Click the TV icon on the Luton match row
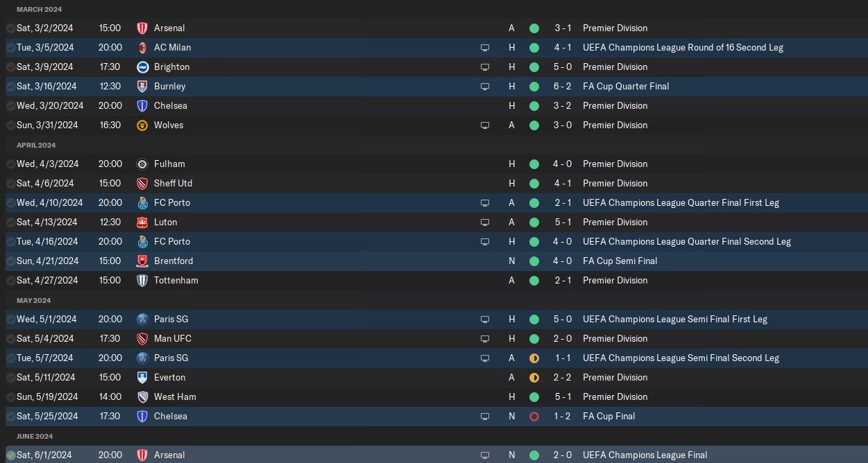 click(485, 222)
